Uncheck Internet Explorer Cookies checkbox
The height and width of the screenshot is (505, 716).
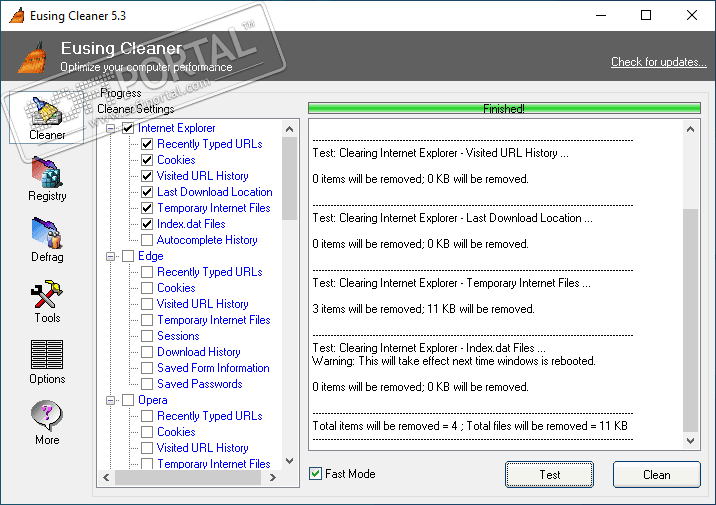[147, 160]
